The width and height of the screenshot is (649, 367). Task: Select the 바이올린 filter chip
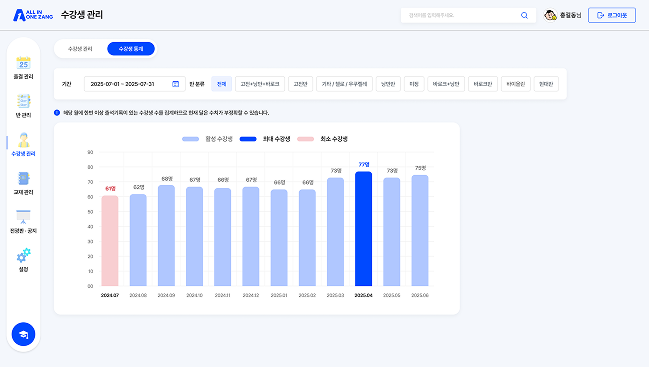point(516,84)
